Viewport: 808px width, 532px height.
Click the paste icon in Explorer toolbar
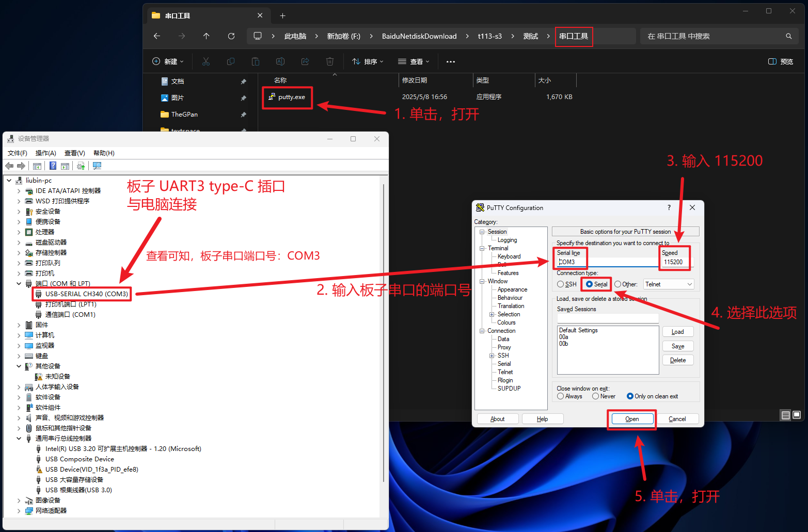click(x=256, y=61)
